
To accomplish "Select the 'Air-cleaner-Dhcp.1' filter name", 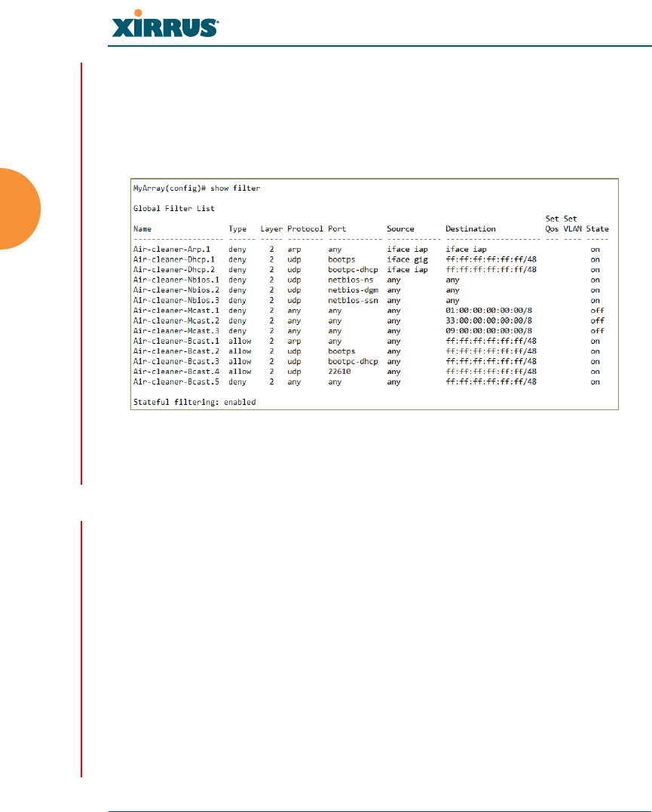I will coord(174,259).
